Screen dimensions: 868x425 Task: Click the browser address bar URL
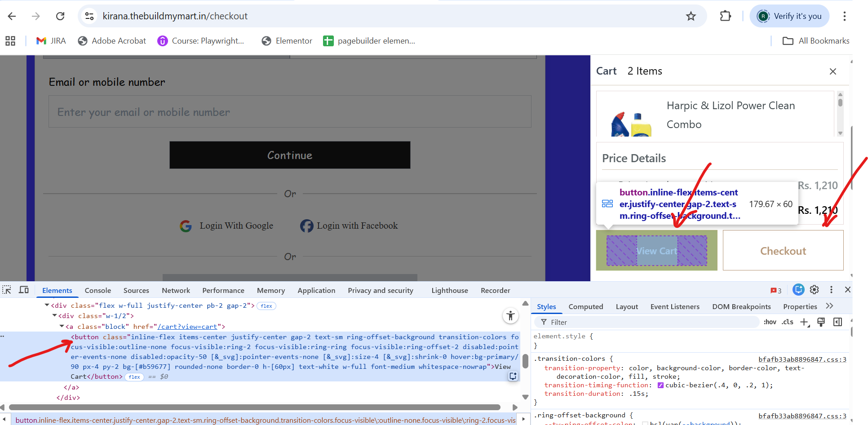coord(175,16)
